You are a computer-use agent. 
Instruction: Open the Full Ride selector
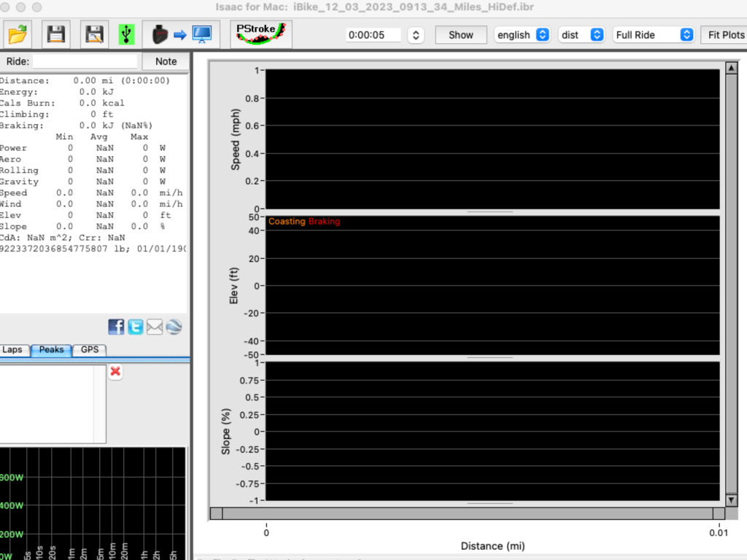pyautogui.click(x=653, y=34)
